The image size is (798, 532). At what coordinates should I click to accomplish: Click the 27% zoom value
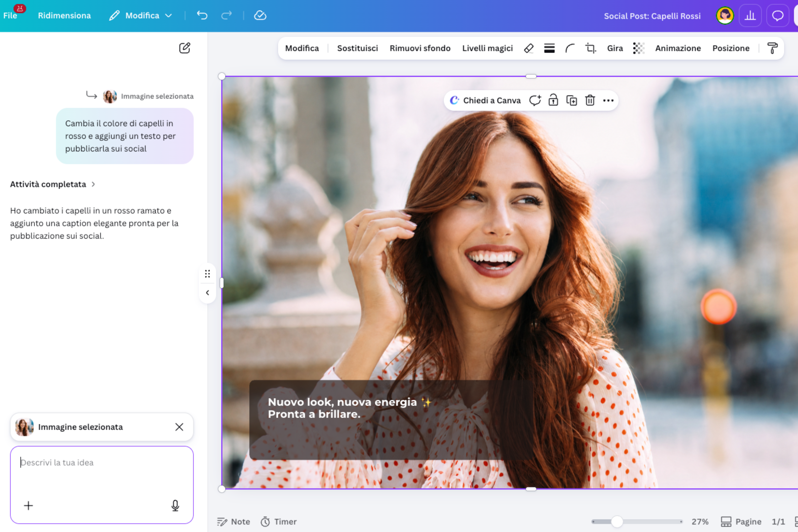700,522
